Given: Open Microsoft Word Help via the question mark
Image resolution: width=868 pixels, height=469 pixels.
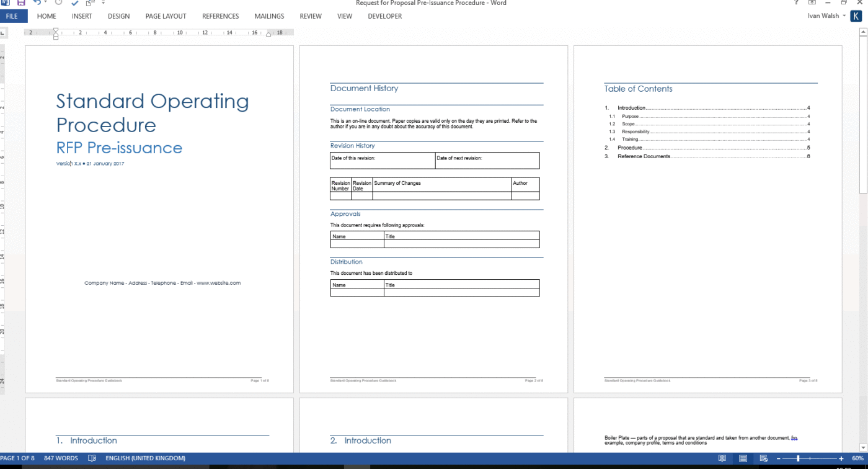Looking at the screenshot, I should click(796, 3).
